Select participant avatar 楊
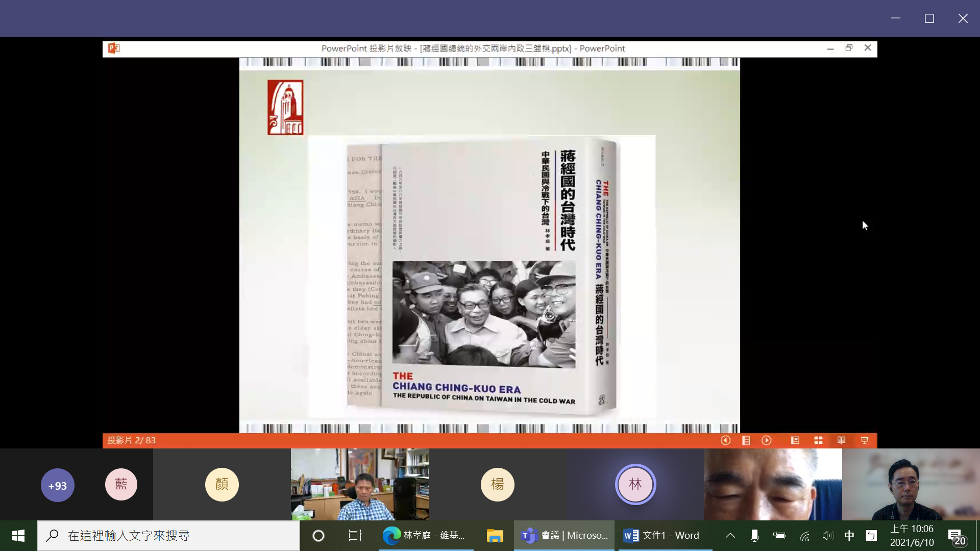980x551 pixels. point(498,484)
